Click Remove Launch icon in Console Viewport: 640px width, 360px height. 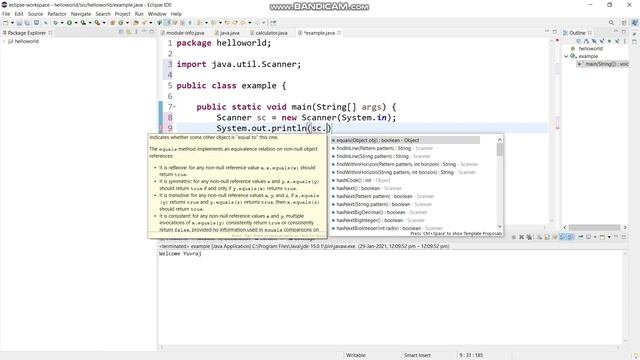pyautogui.click(x=522, y=237)
